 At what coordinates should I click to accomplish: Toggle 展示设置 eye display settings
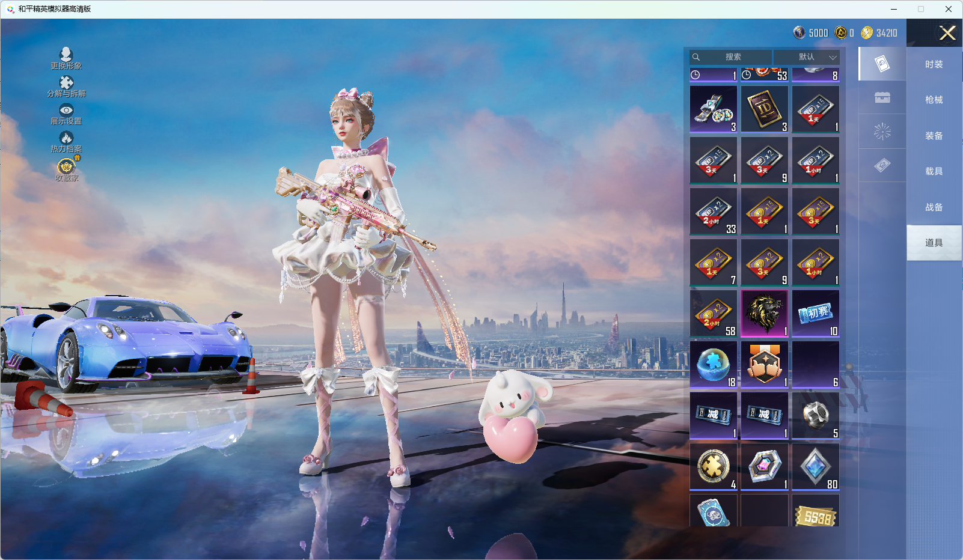[x=66, y=114]
